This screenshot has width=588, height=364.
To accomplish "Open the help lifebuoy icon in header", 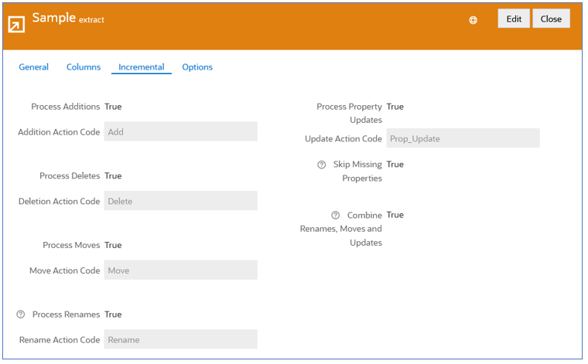I will point(473,20).
